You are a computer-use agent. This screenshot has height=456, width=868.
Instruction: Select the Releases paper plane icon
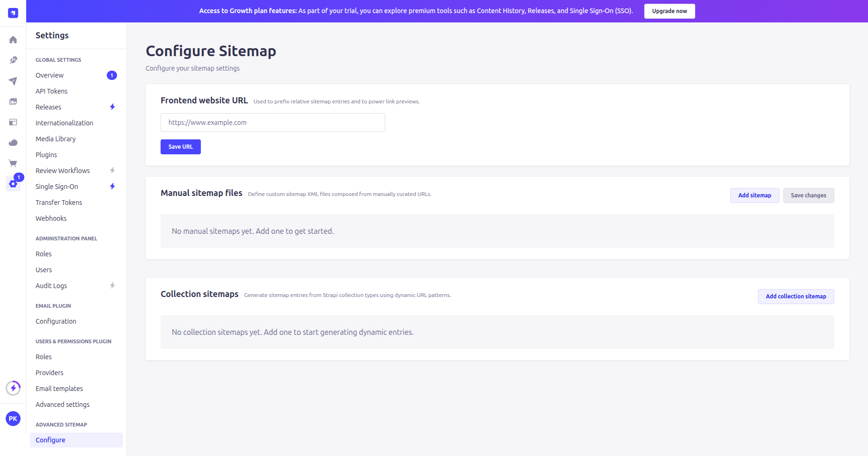13,81
